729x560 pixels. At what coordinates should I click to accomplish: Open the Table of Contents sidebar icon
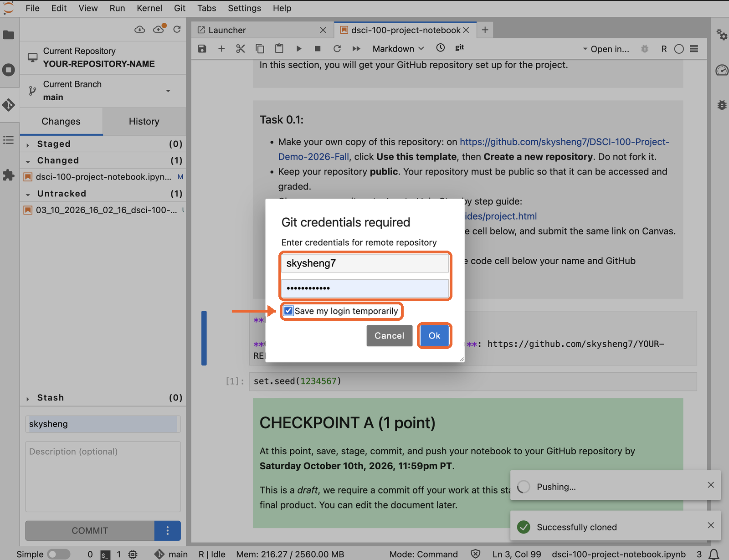[x=9, y=140]
